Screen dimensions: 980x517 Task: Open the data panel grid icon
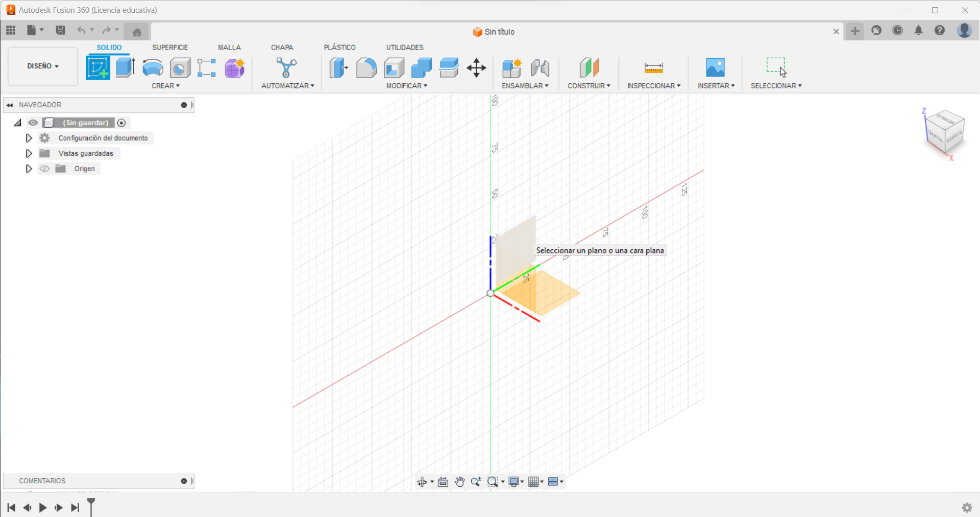[x=11, y=31]
